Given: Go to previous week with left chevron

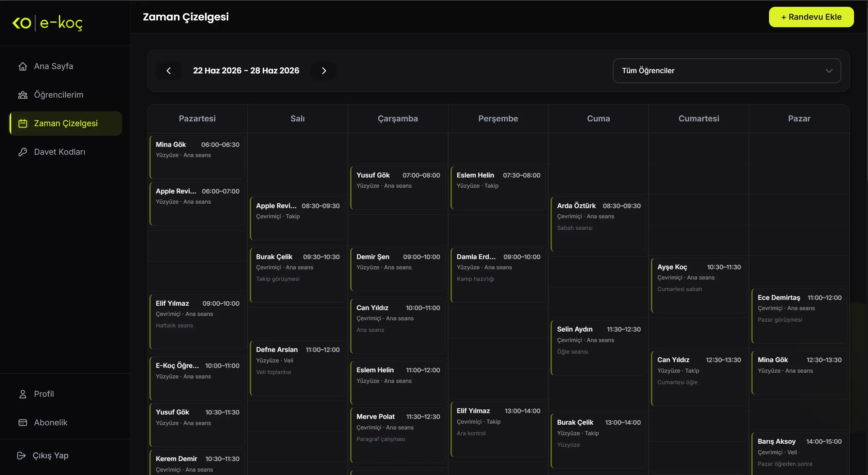Looking at the screenshot, I should (168, 71).
